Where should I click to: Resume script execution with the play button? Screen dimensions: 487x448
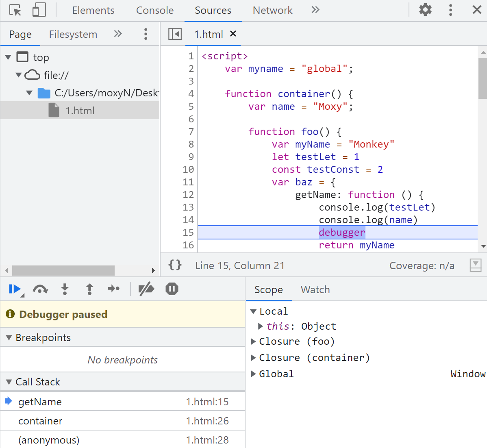pos(15,289)
